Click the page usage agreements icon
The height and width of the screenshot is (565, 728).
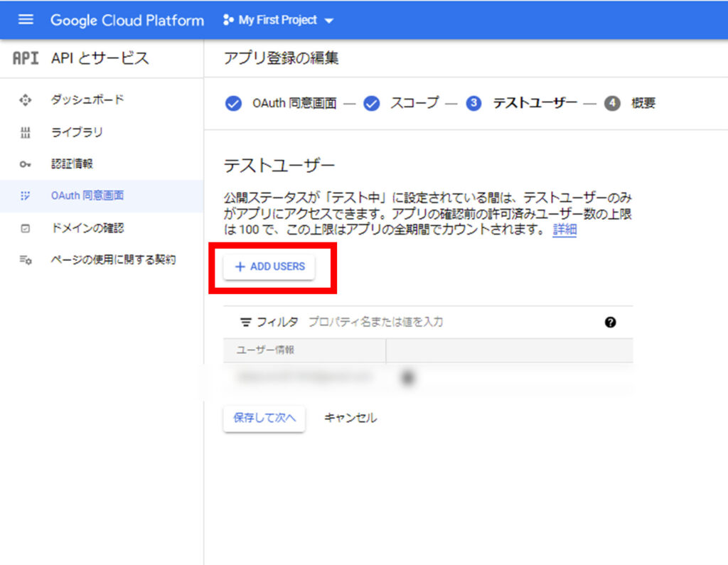26,260
